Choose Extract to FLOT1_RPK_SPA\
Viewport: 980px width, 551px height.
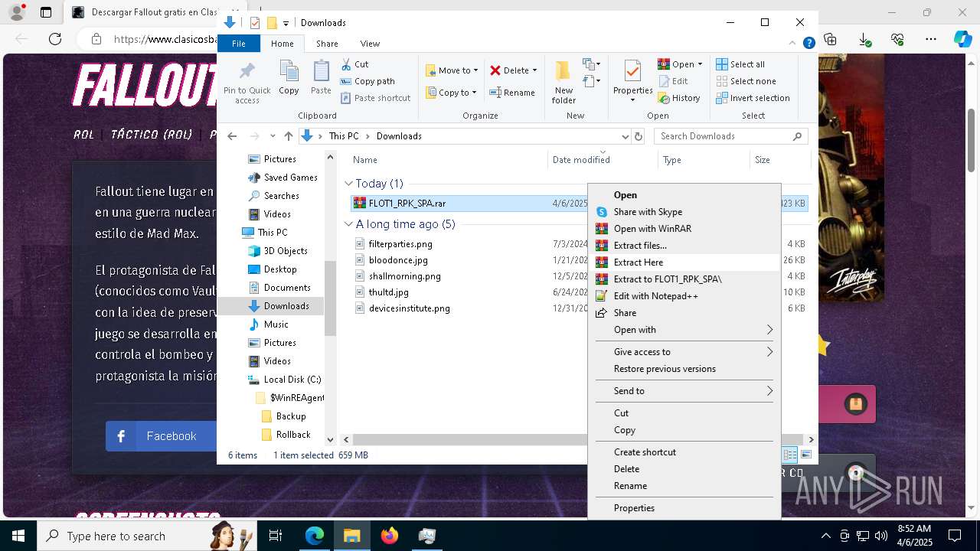684,279
